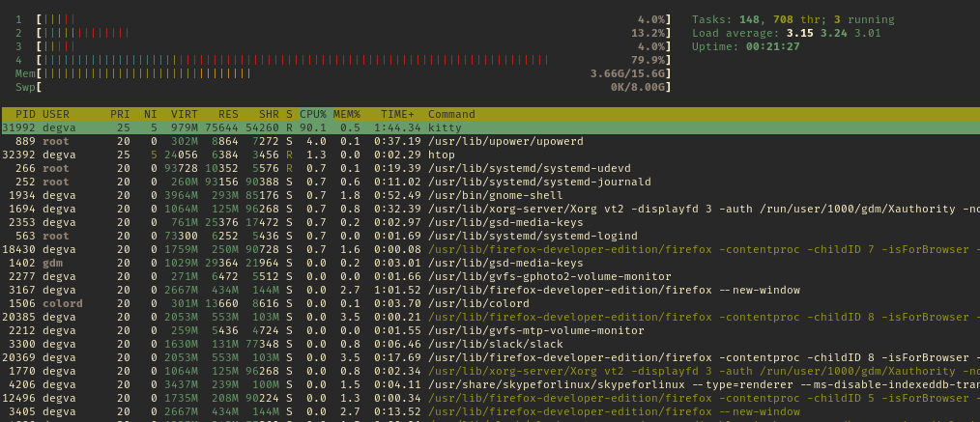Sort by the TIME+ column header
Viewport: 980px width, 422px height.
[x=397, y=114]
